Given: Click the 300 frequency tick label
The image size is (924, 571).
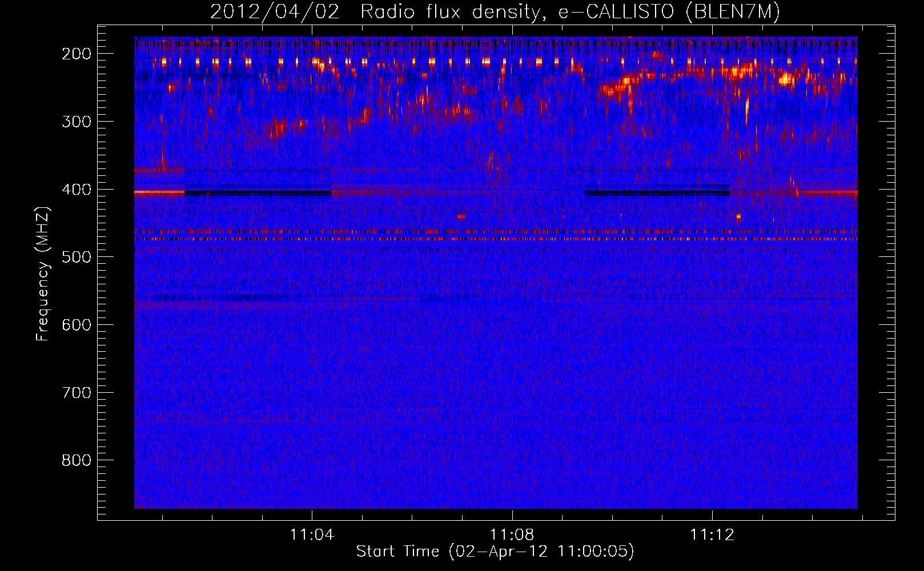Looking at the screenshot, I should 77,122.
